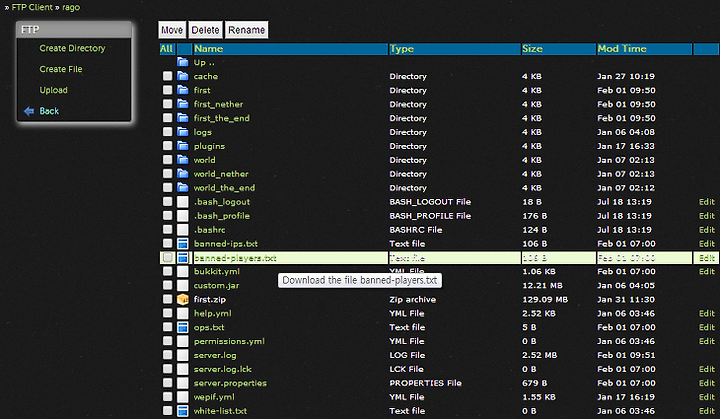Click the .bash_logout file icon
This screenshot has width=720, height=419.
183,202
